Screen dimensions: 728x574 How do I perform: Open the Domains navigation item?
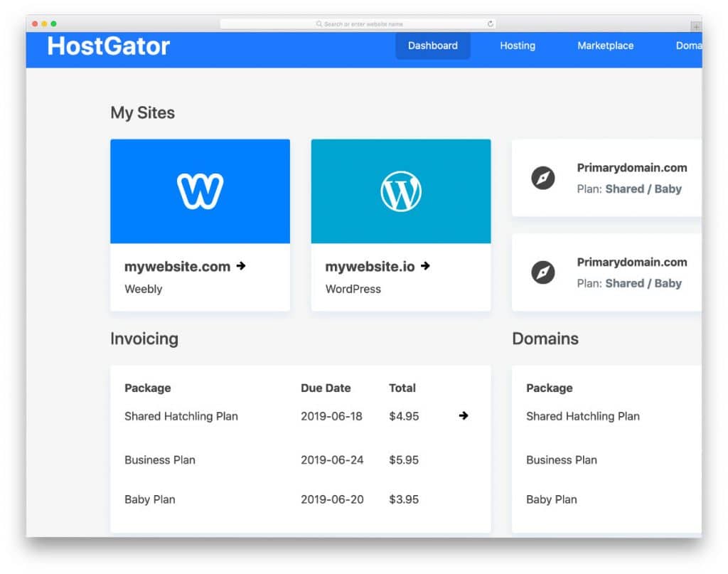[687, 46]
